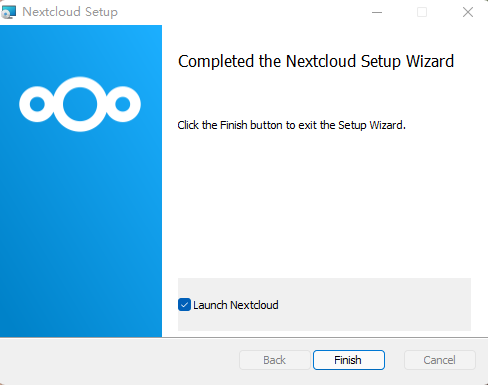Click the right small circle of the Nextcloud logo
488x385 pixels.
pyautogui.click(x=123, y=104)
